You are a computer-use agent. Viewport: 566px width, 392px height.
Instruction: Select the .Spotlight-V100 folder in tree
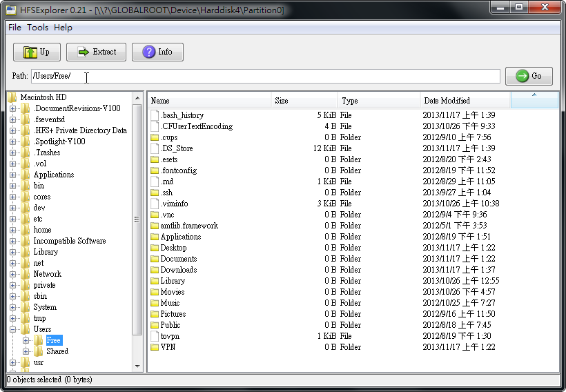[x=59, y=141]
